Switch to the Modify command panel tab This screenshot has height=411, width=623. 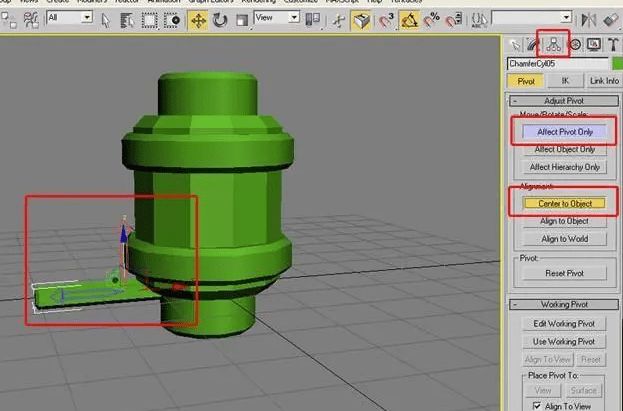[x=533, y=45]
